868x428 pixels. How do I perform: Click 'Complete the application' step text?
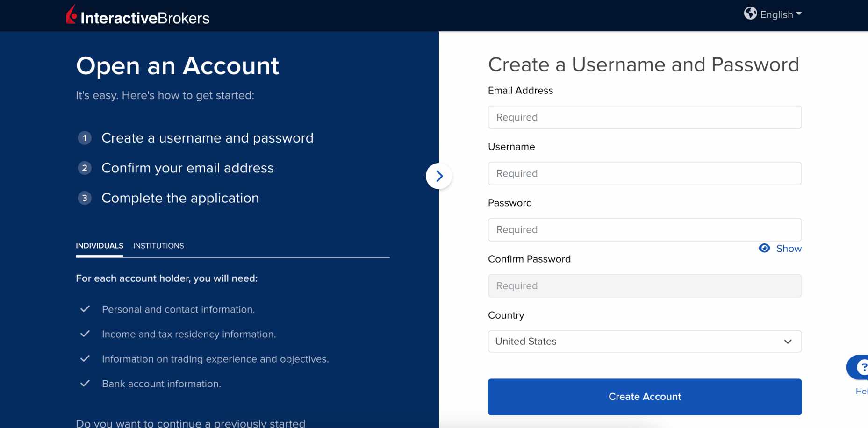click(180, 198)
